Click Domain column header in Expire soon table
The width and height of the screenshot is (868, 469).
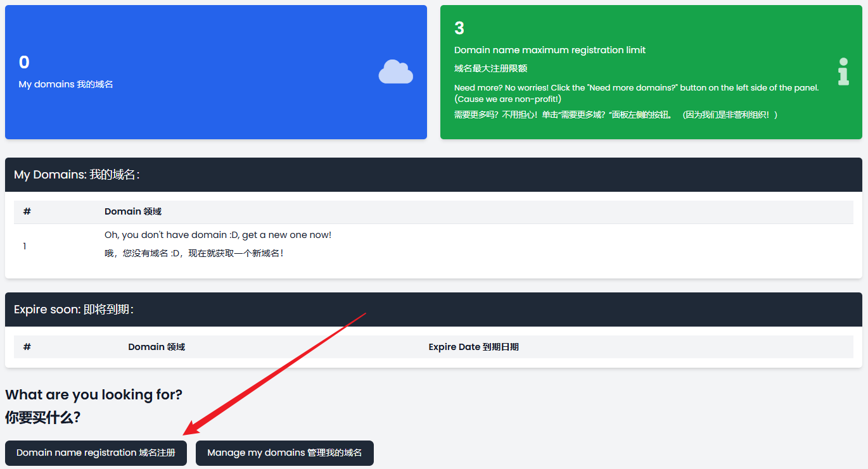coord(156,347)
